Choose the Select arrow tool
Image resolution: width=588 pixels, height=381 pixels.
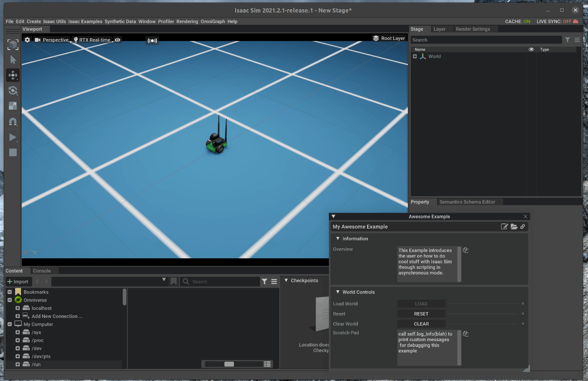[x=13, y=60]
